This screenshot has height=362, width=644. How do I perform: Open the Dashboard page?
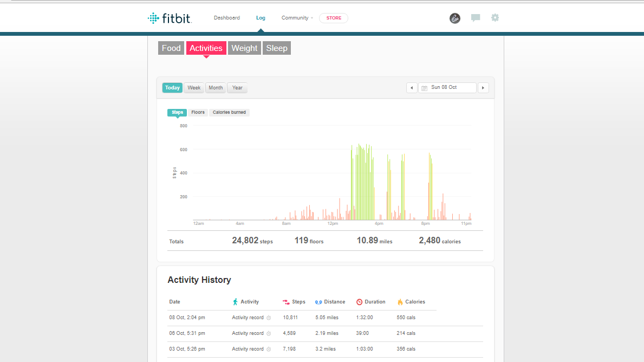click(x=226, y=18)
